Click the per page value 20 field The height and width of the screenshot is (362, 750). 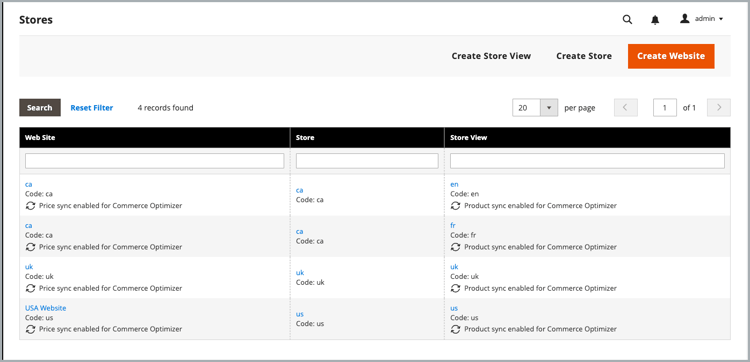(526, 108)
